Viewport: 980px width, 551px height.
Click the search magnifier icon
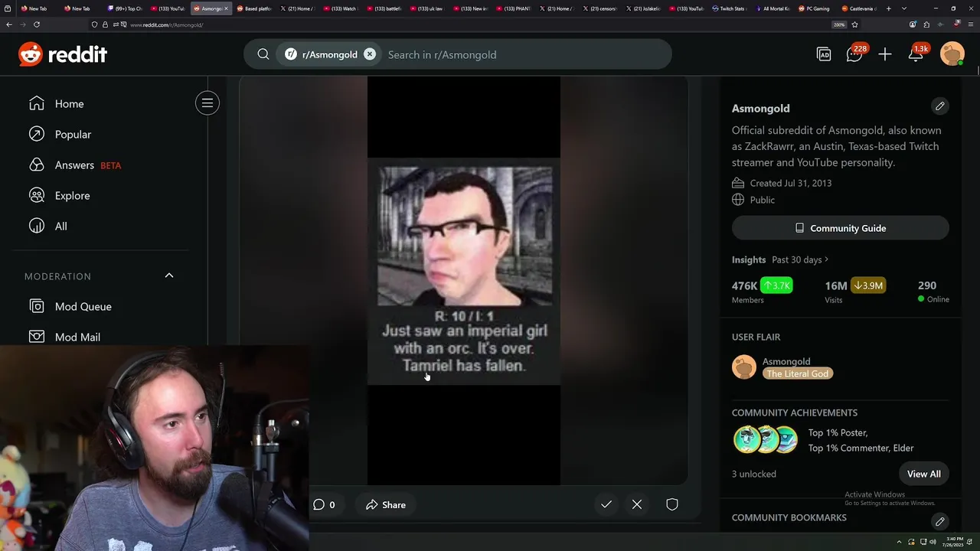click(263, 54)
